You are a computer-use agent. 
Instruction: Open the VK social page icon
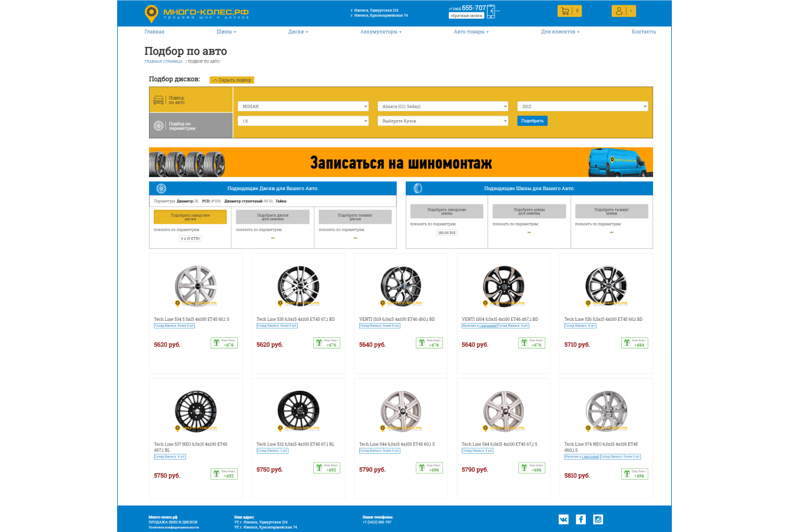point(563,519)
